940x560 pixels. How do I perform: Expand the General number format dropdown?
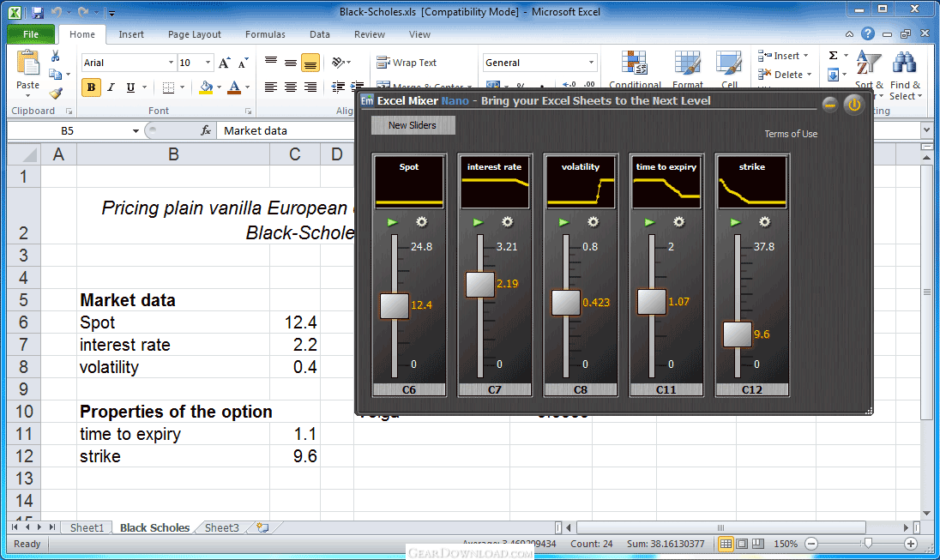pos(591,63)
